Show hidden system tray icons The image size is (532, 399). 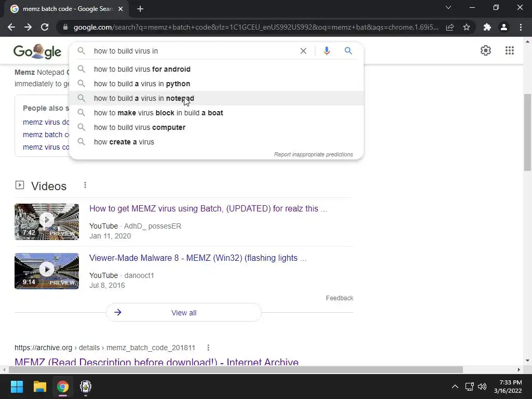coord(455,387)
